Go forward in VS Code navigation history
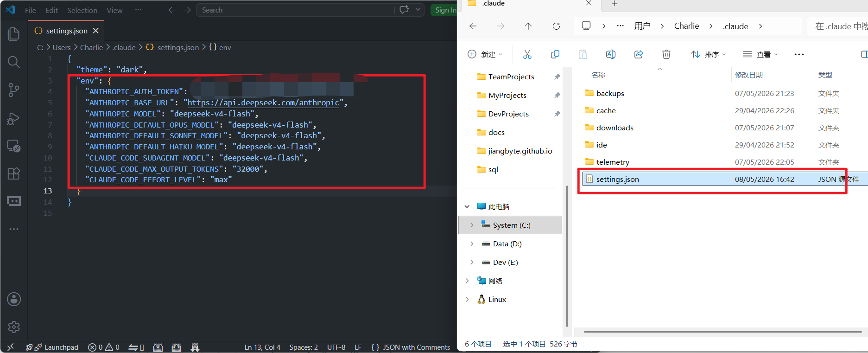Image resolution: width=868 pixels, height=353 pixels. [x=187, y=10]
